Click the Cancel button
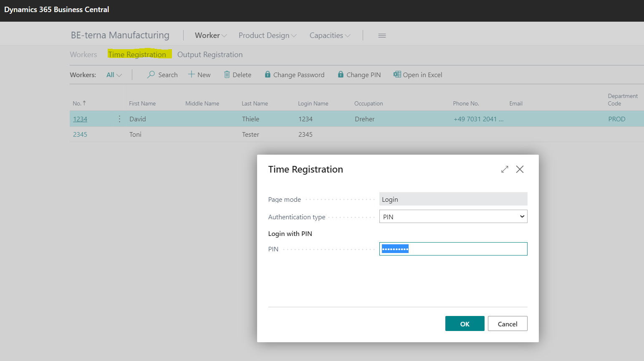The width and height of the screenshot is (644, 361). (x=508, y=323)
